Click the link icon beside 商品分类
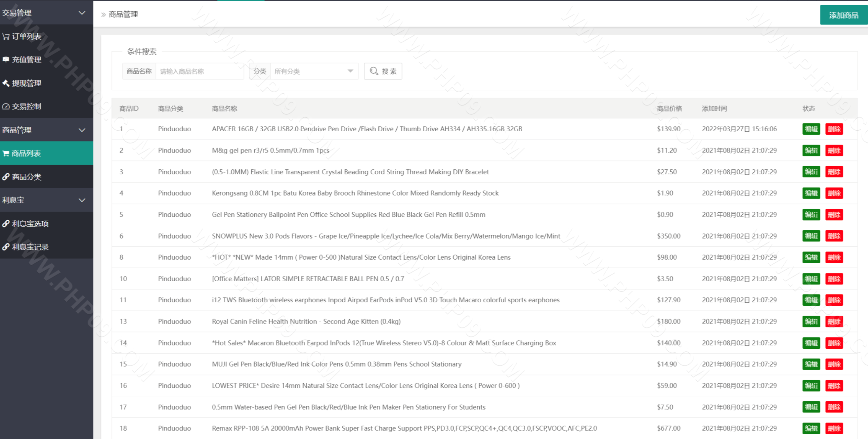 click(6, 177)
